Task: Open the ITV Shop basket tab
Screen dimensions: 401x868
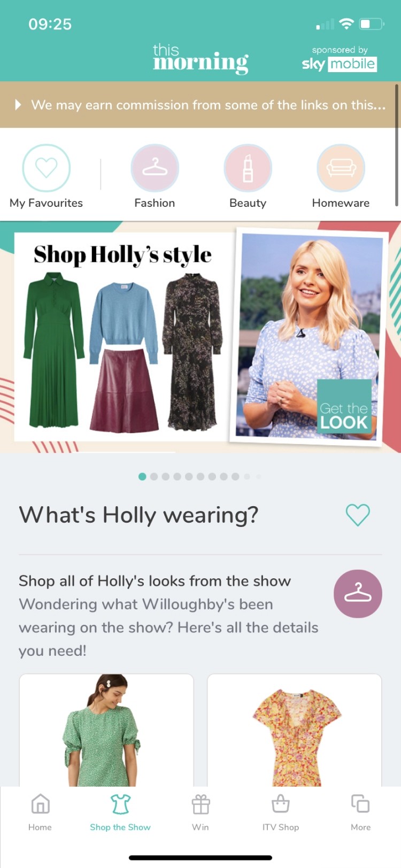Action: click(281, 812)
